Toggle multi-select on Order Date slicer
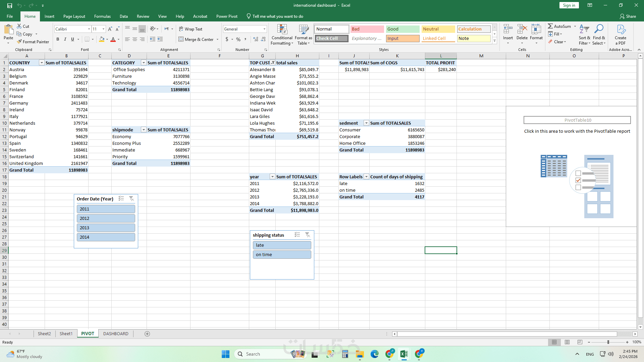The height and width of the screenshot is (362, 644). point(121,199)
